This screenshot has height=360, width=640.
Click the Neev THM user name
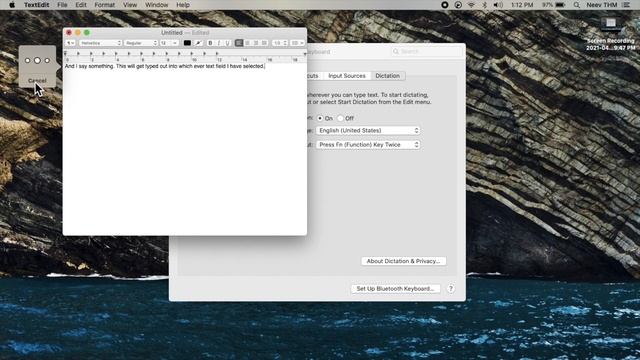(602, 5)
